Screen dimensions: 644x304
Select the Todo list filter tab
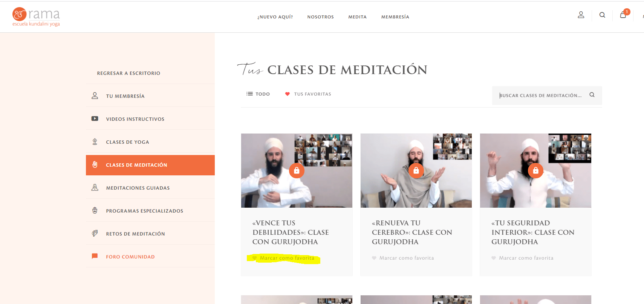(x=258, y=94)
